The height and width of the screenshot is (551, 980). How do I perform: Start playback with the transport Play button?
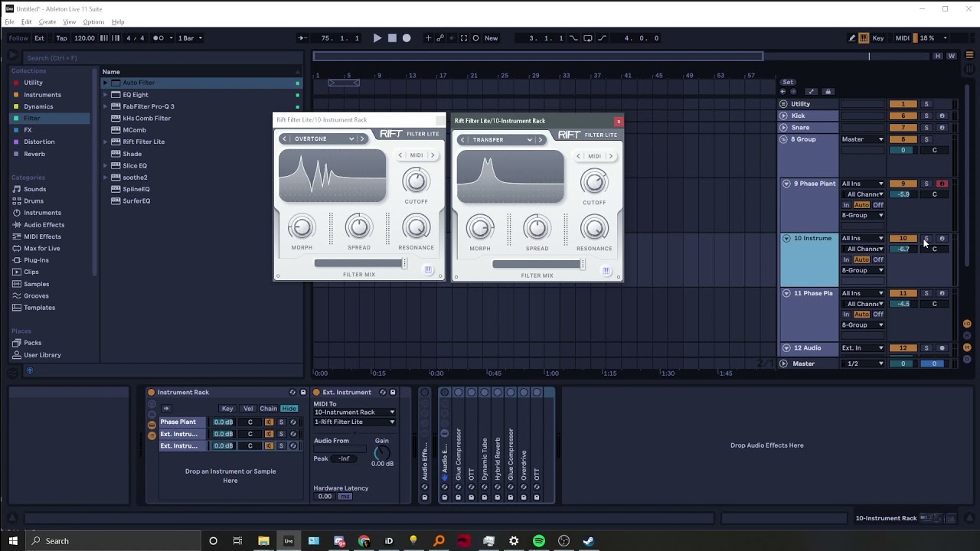(x=377, y=38)
